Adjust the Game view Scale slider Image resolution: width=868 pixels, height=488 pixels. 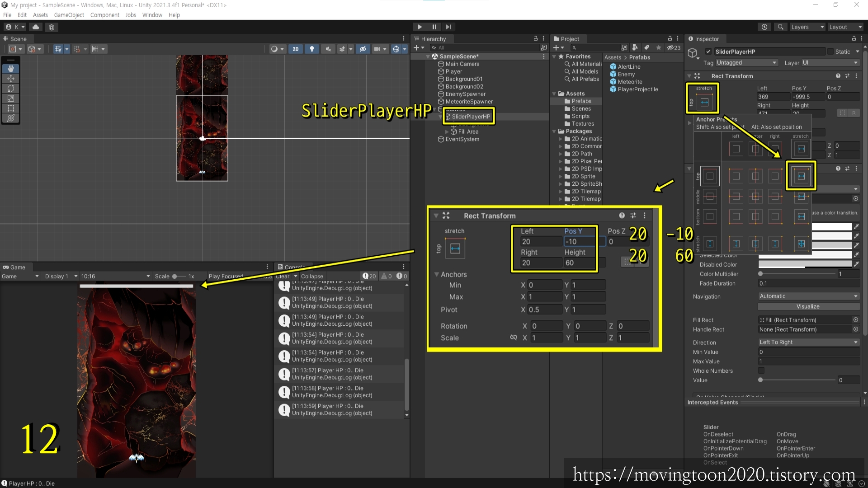pos(175,277)
